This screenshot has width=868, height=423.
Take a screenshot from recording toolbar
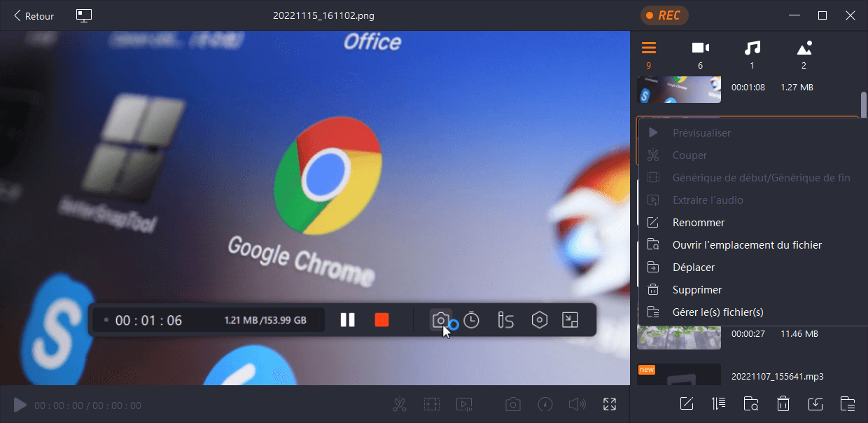point(440,320)
